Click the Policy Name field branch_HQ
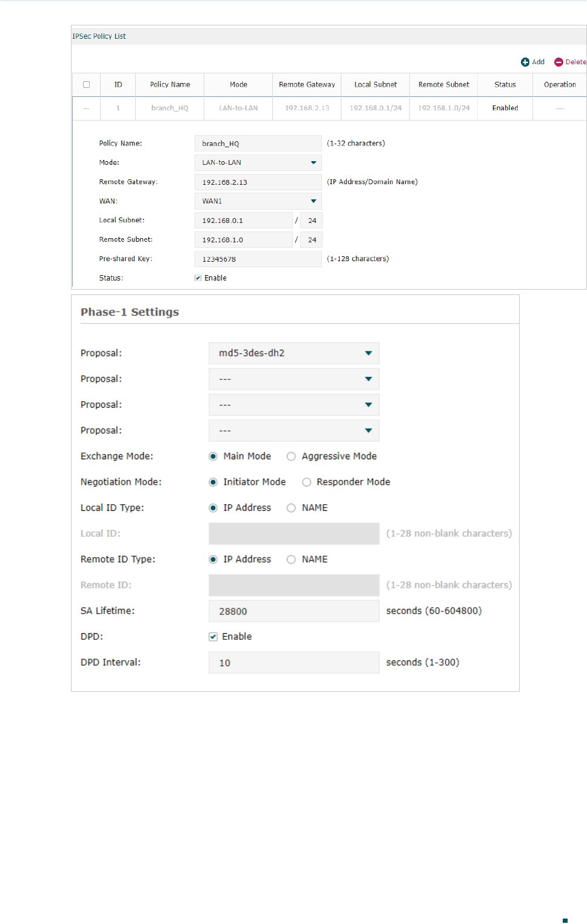The width and height of the screenshot is (587, 924). pos(258,144)
